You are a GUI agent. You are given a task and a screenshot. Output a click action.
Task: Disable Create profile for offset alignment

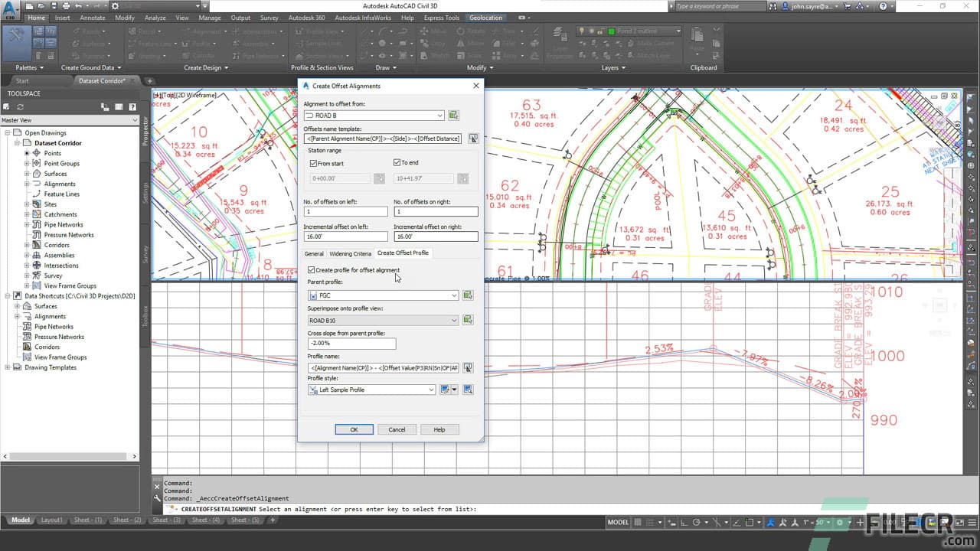pyautogui.click(x=311, y=269)
